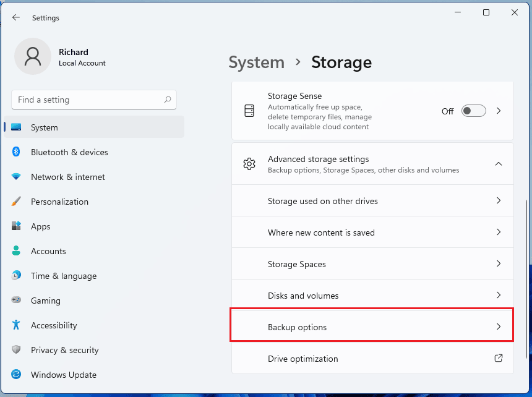
Task: Click the Windows Update icon
Action: click(x=17, y=375)
